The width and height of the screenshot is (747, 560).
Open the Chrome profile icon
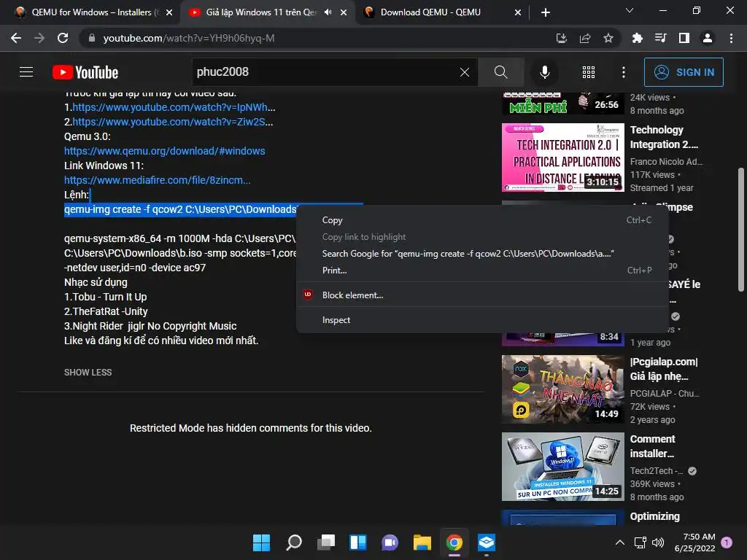coord(708,38)
